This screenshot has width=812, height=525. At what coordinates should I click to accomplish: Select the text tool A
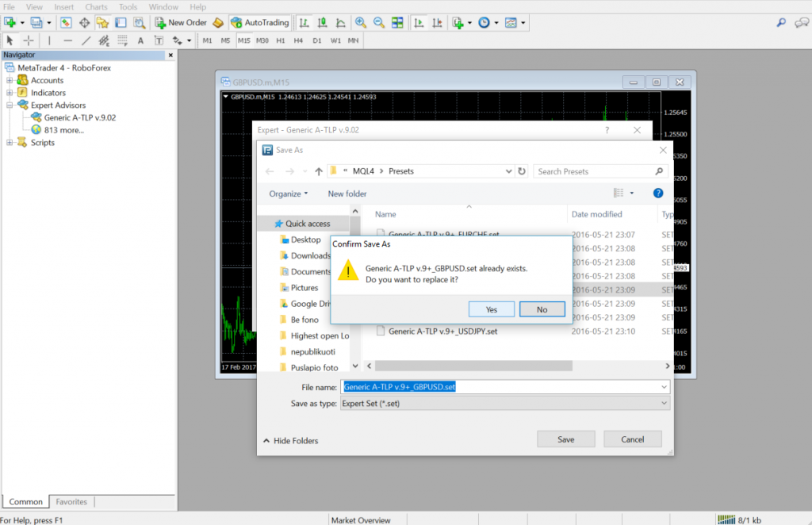pos(140,40)
